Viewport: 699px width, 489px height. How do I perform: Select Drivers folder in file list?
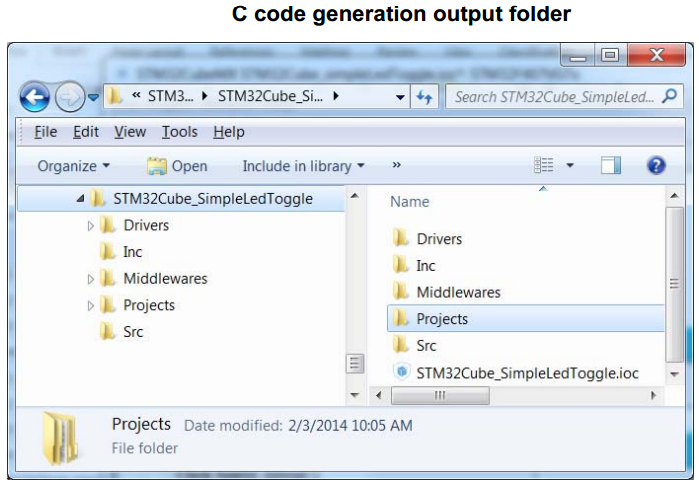(439, 239)
